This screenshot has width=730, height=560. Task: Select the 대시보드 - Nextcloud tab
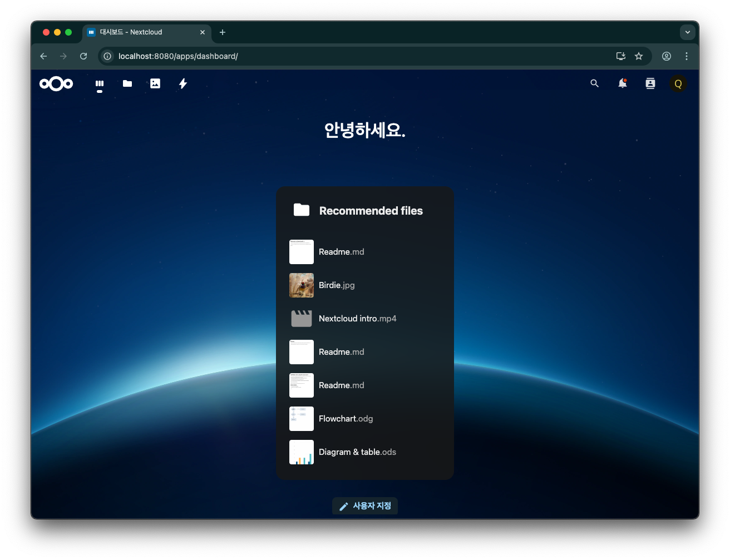click(x=147, y=32)
